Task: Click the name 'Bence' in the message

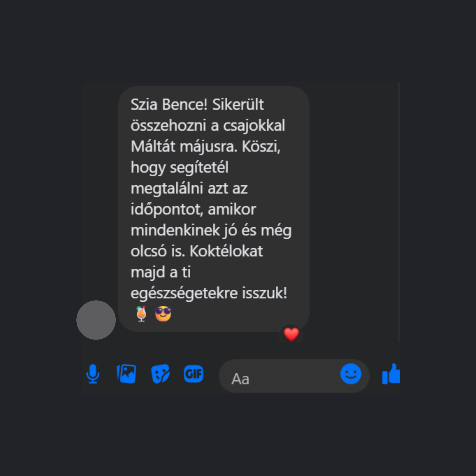Action: coord(184,104)
